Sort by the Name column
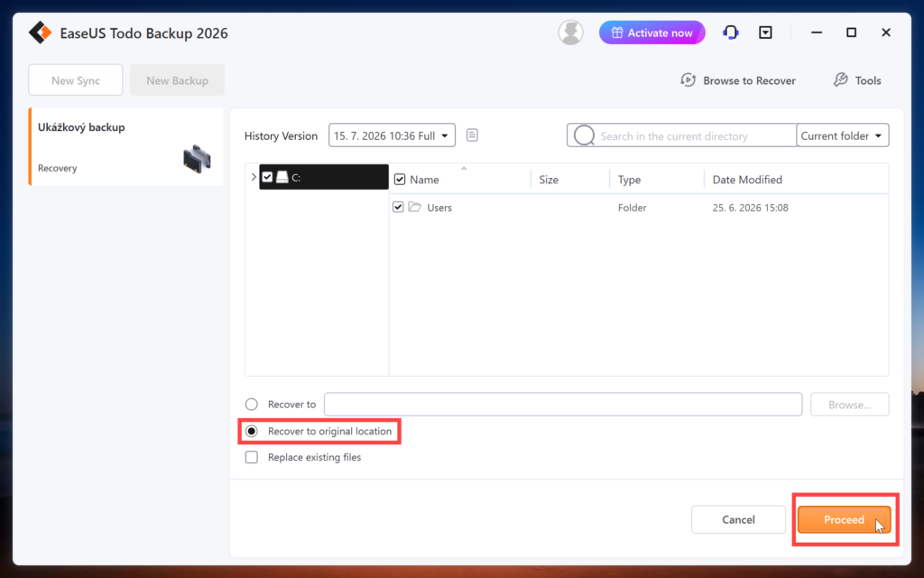This screenshot has width=924, height=578. tap(424, 180)
